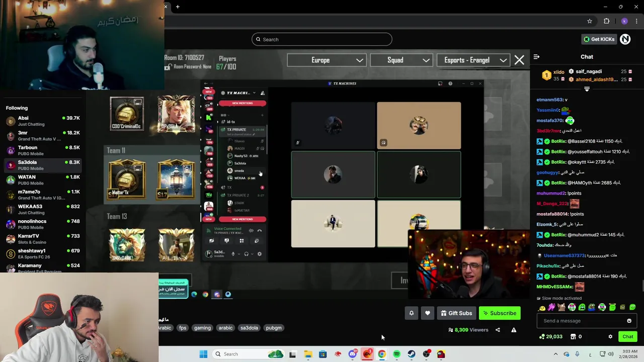The image size is (644, 362).
Task: Select Sa3dola channel in Following list
Action: [x=42, y=165]
